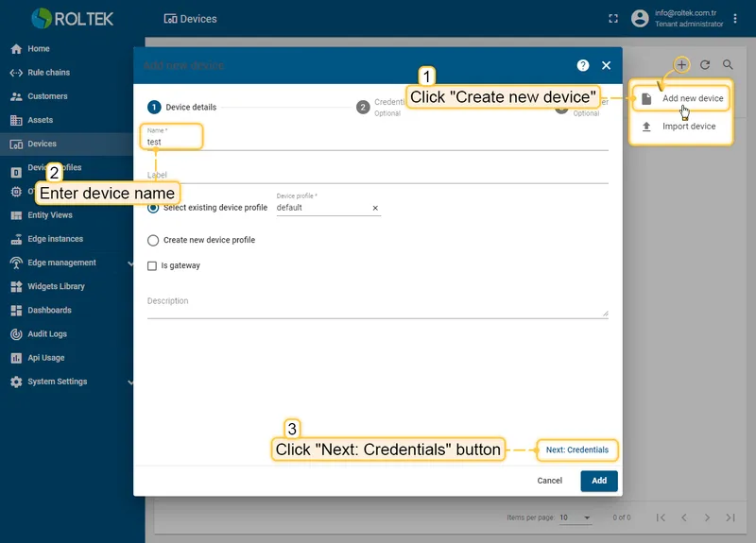
Task: Select existing device profile radio button
Action: tap(153, 208)
